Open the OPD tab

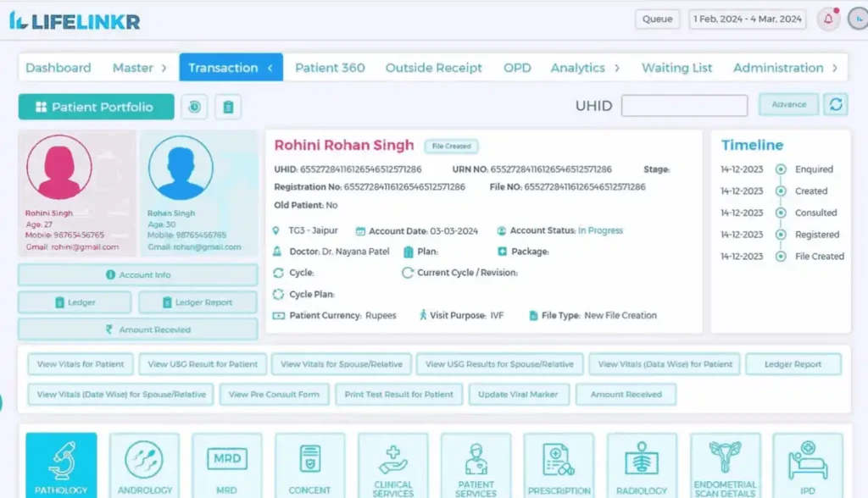tap(517, 67)
